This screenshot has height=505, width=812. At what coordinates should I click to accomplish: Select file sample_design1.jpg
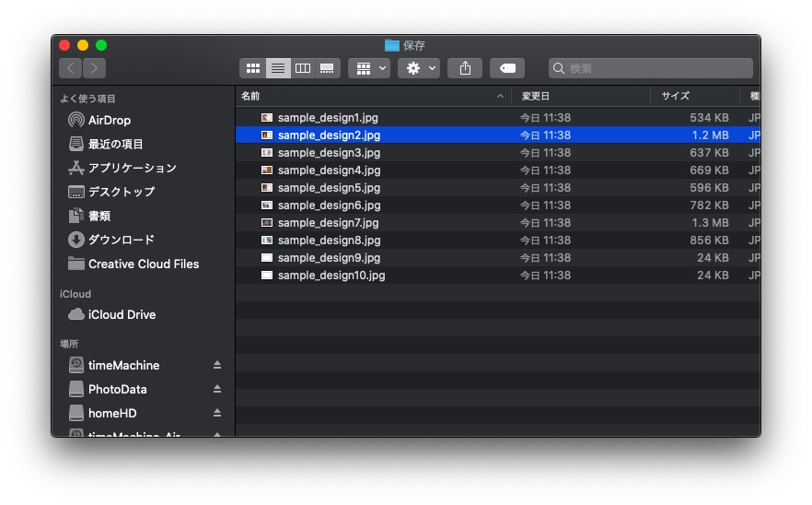[x=498, y=118]
